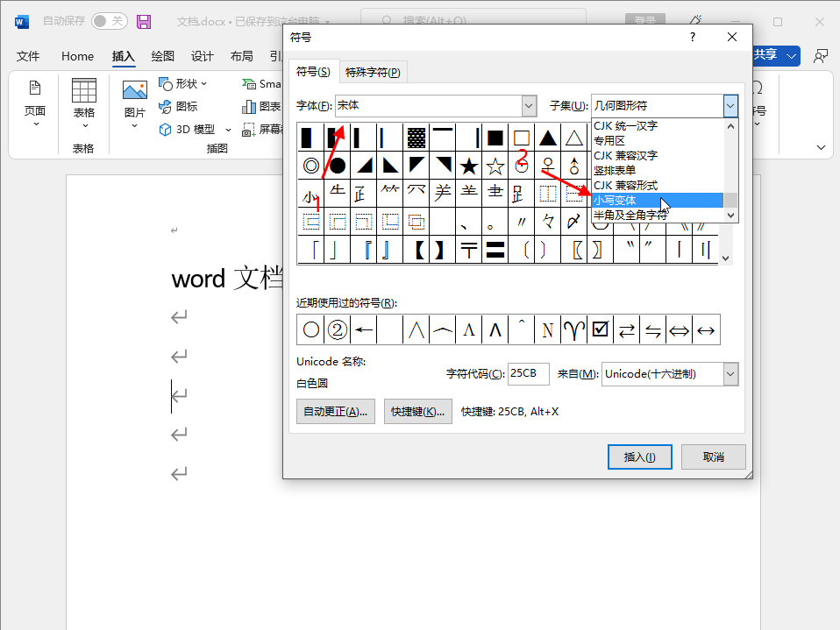Select the left black lenticular bracket 【
840x630 pixels.
[x=418, y=250]
